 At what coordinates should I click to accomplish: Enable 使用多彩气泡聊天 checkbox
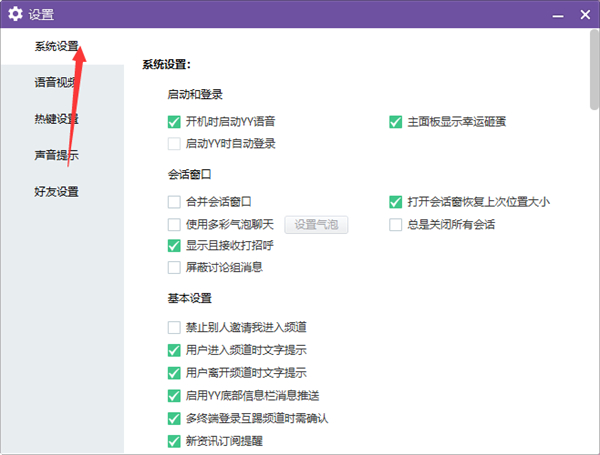coord(175,224)
